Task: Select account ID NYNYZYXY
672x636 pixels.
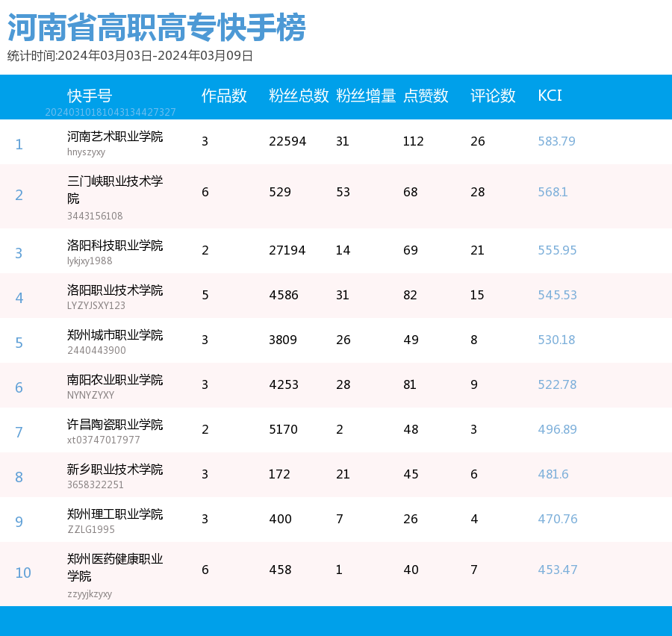Action: pyautogui.click(x=90, y=395)
